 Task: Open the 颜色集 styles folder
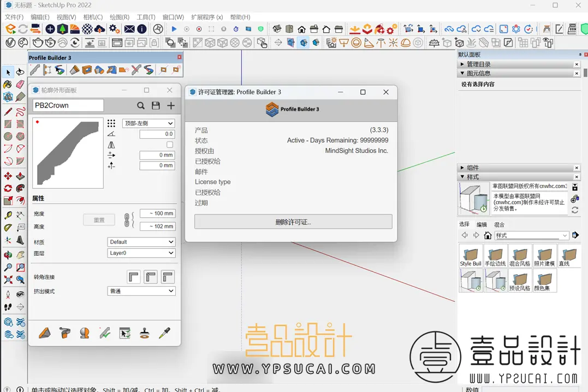pyautogui.click(x=544, y=280)
